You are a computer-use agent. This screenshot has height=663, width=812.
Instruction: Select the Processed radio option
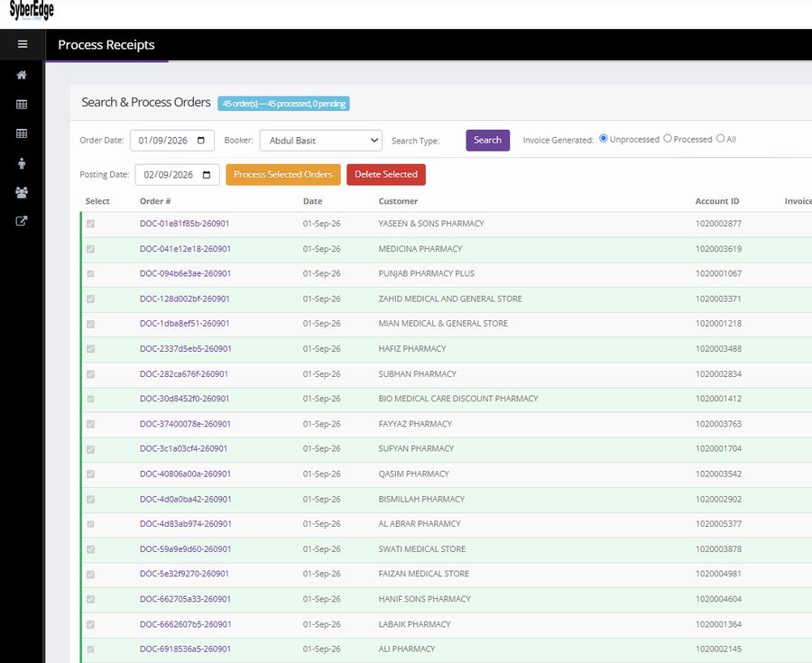tap(668, 138)
